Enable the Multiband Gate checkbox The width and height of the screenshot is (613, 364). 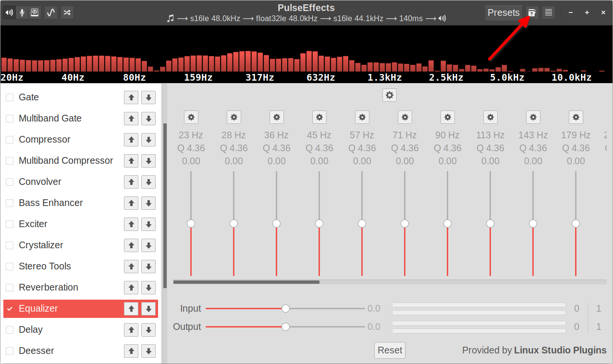(10, 119)
